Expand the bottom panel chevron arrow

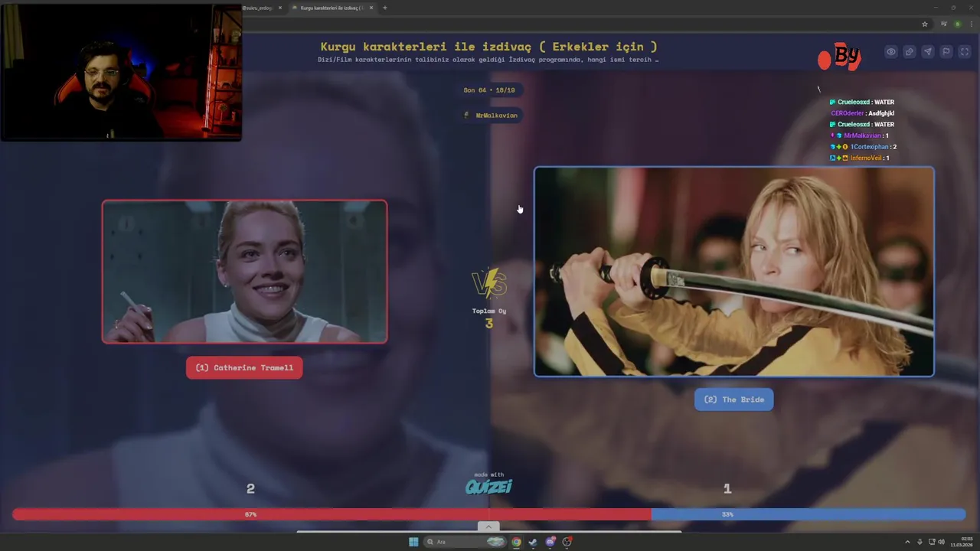(x=488, y=527)
